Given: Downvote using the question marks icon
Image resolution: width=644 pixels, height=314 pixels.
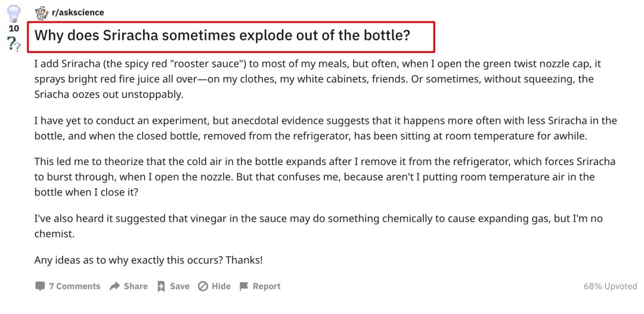Looking at the screenshot, I should tap(14, 43).
